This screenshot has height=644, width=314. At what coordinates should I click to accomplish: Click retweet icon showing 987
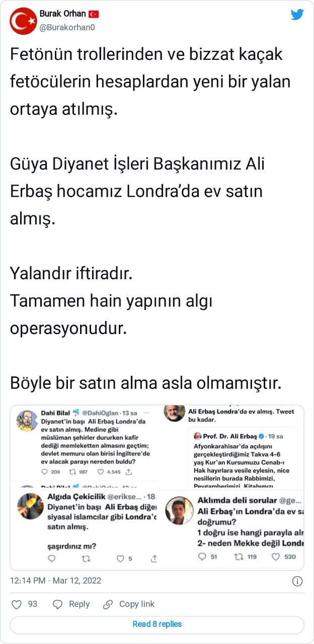tap(71, 471)
